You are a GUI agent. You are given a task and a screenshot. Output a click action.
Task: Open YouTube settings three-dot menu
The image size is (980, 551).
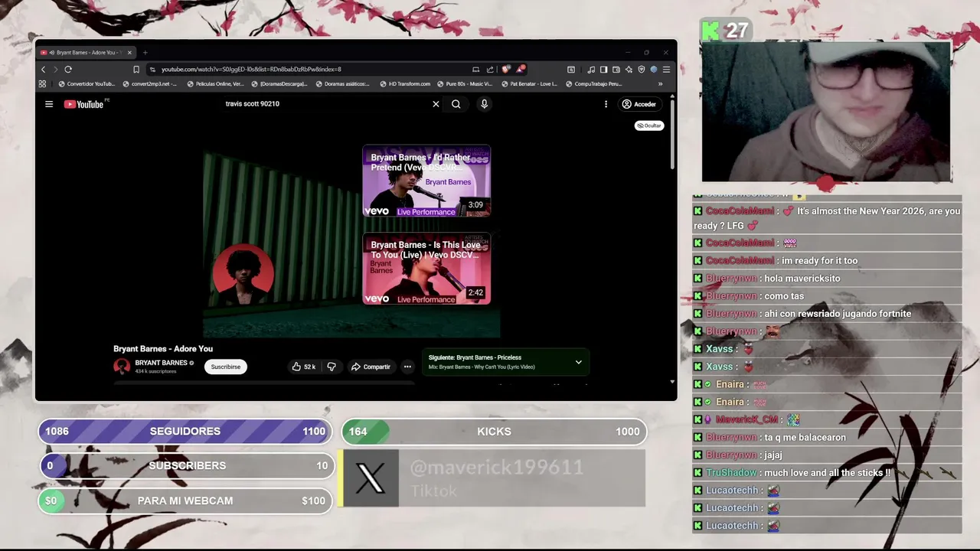[606, 104]
